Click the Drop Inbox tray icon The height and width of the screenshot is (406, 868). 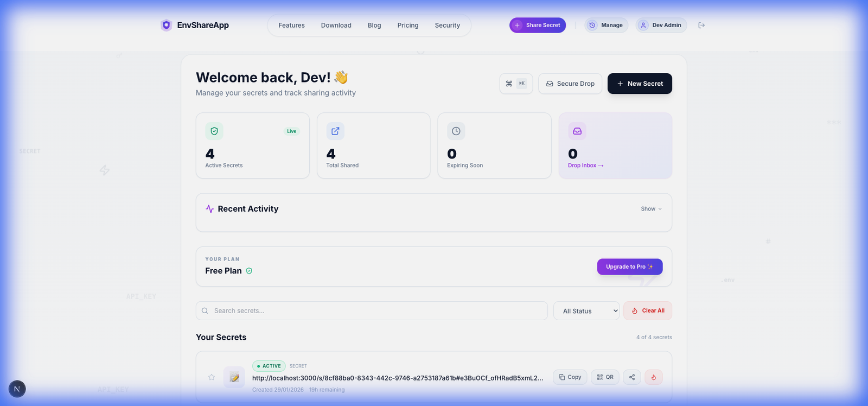coord(577,131)
